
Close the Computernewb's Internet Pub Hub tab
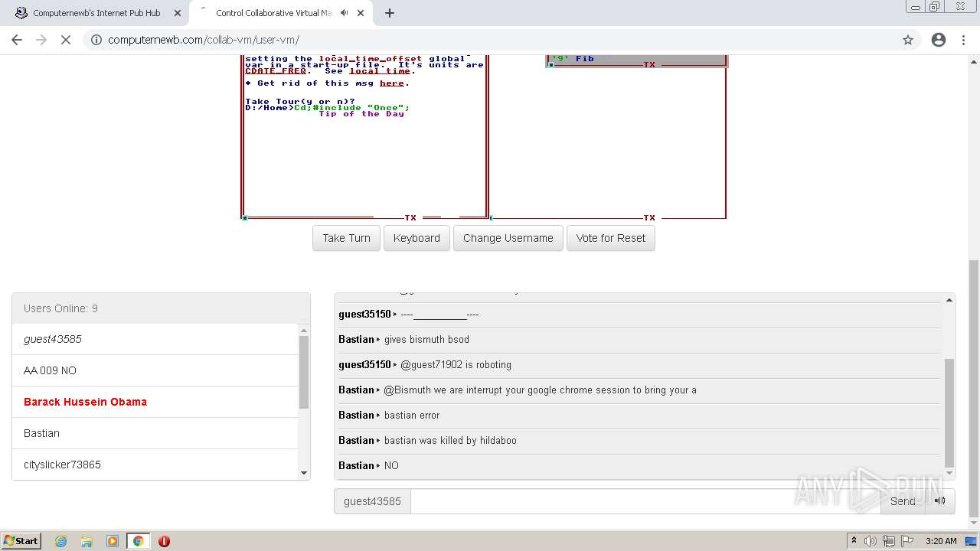178,13
